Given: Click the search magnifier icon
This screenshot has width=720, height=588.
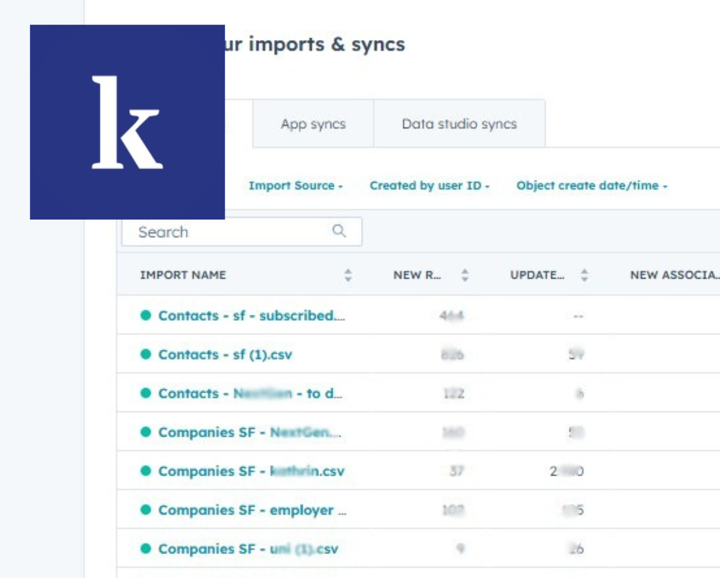Looking at the screenshot, I should pos(339,231).
